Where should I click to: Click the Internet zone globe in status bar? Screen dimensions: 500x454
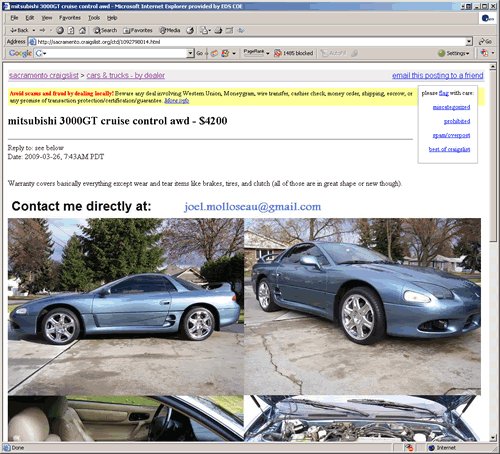point(432,448)
